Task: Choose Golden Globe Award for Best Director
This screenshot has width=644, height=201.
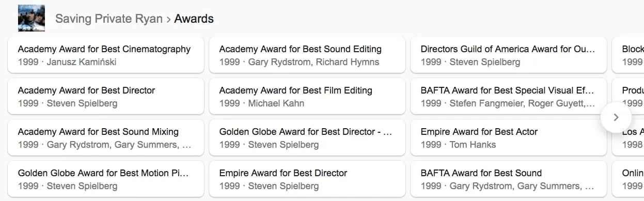Action: tap(307, 138)
